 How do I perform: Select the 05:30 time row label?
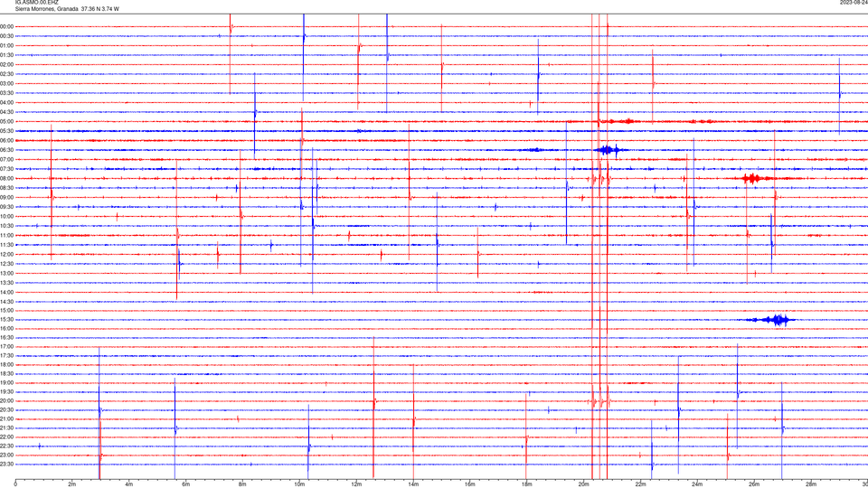(x=7, y=131)
